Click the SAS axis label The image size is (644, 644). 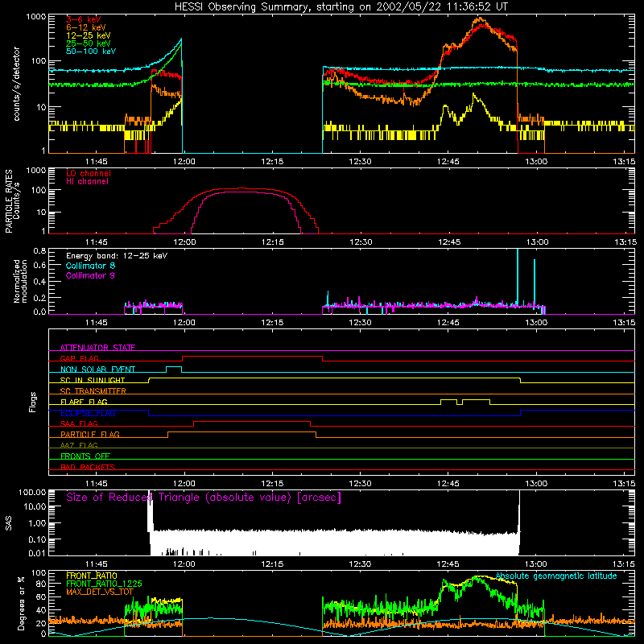point(8,523)
